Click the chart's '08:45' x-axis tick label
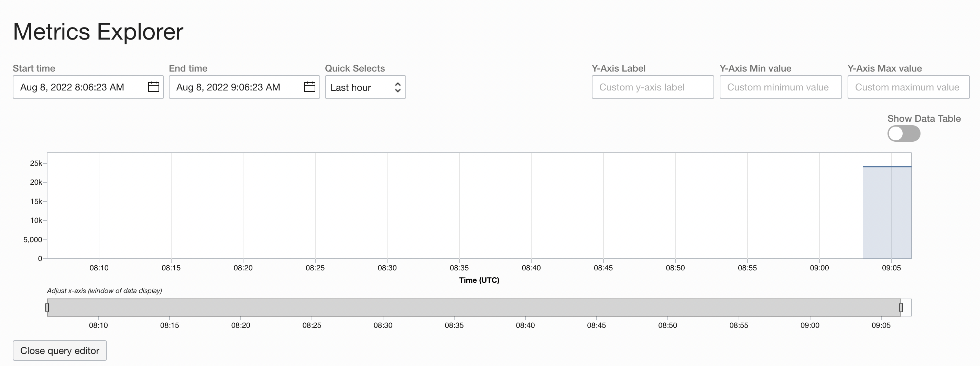This screenshot has width=980, height=366. [603, 268]
